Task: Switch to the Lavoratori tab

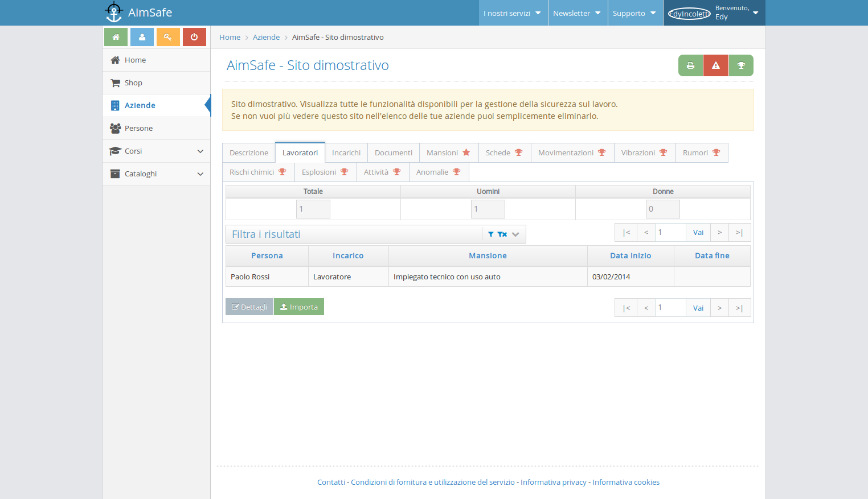Action: coord(300,152)
